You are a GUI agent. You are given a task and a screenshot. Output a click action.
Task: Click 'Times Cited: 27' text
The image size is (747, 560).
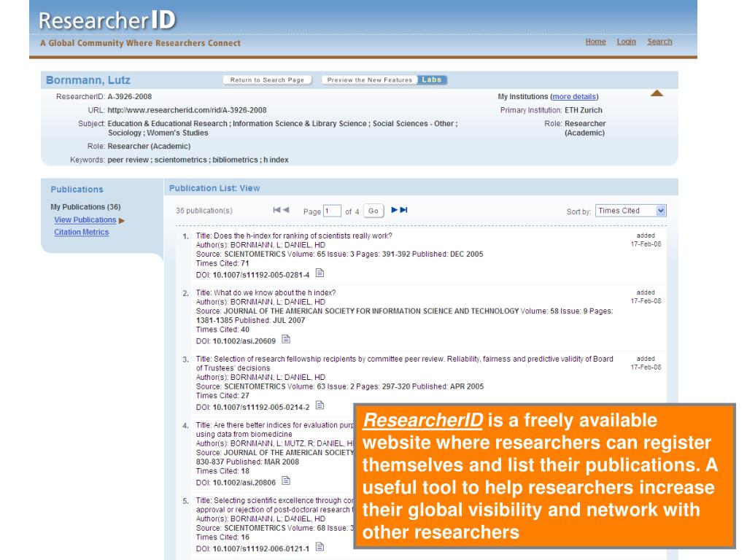point(222,396)
